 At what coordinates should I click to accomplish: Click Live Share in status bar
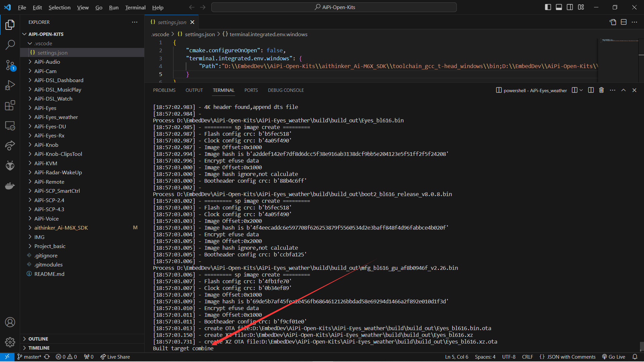115,357
